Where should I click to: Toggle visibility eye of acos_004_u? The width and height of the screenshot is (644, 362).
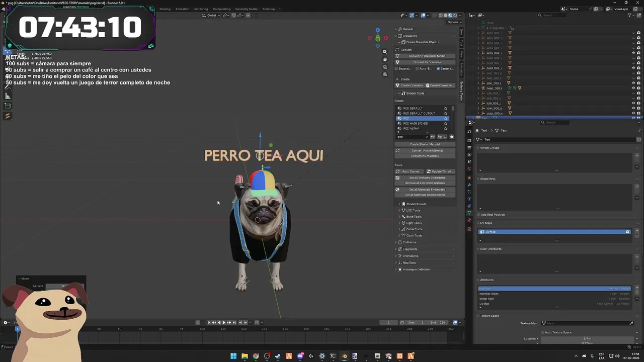tap(633, 53)
